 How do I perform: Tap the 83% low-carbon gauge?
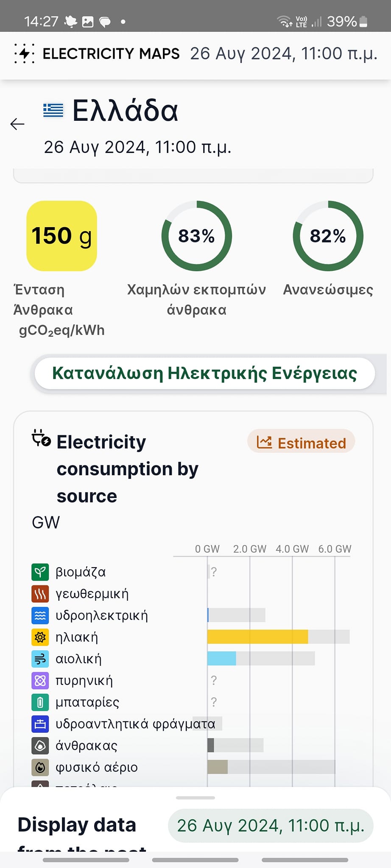(x=196, y=236)
